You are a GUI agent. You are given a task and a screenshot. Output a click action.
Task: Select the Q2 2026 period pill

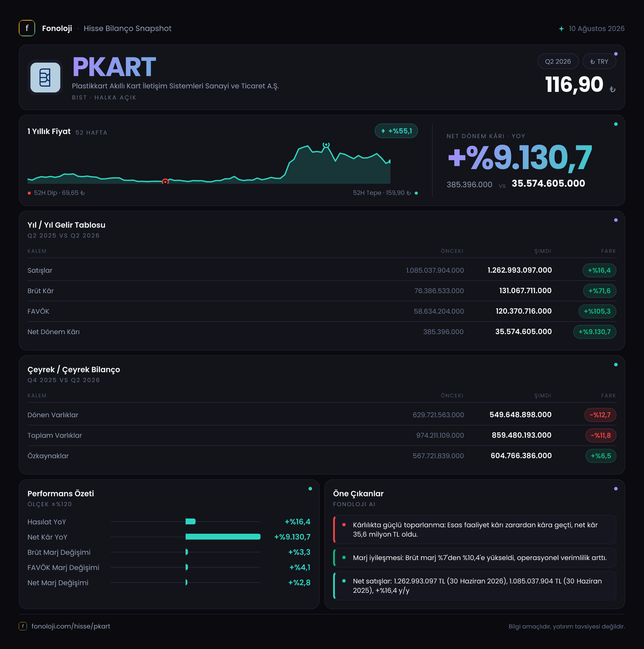(558, 61)
